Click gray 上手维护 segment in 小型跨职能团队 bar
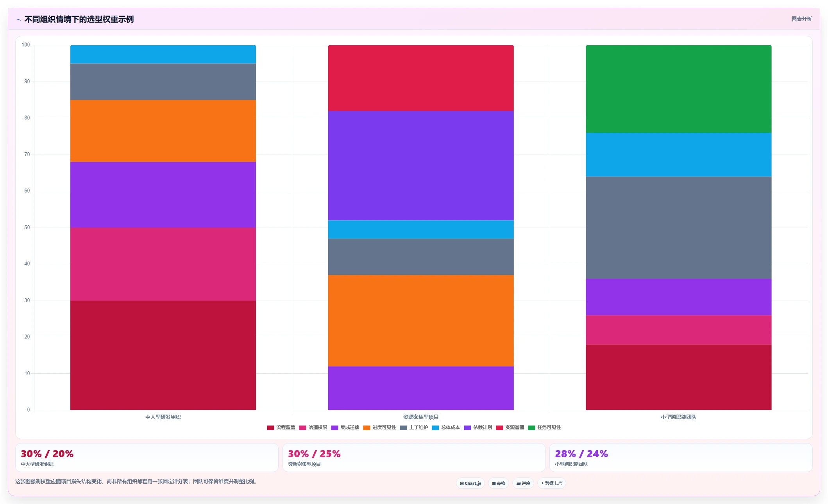 click(679, 228)
